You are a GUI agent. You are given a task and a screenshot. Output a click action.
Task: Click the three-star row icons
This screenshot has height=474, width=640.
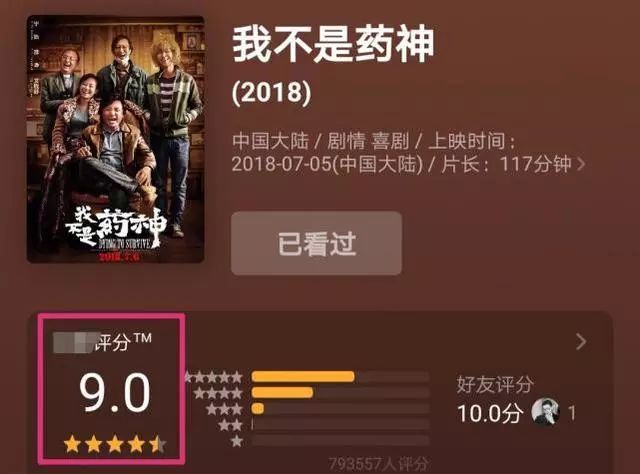pyautogui.click(x=224, y=409)
